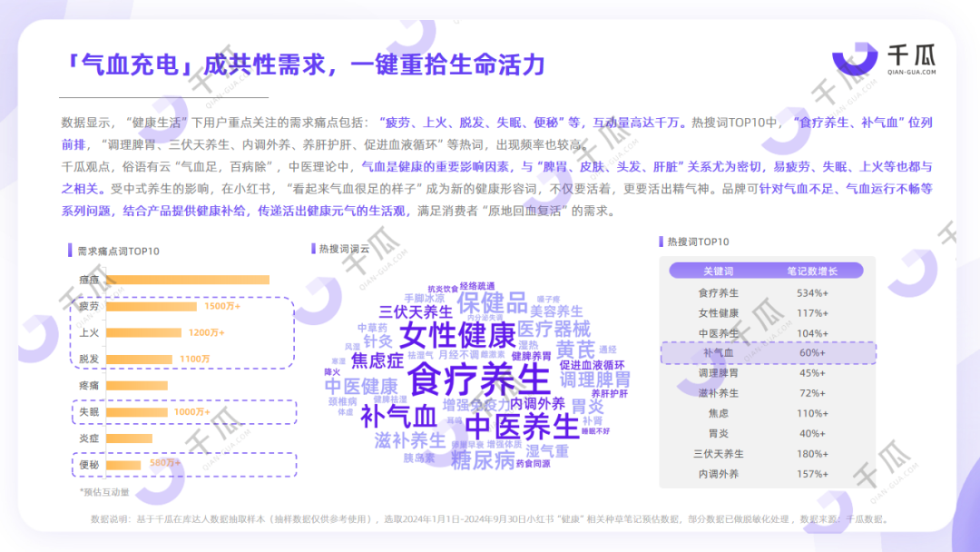Click the 脱发 label in the bar chart
Screen dimensions: 980x552
(x=89, y=359)
